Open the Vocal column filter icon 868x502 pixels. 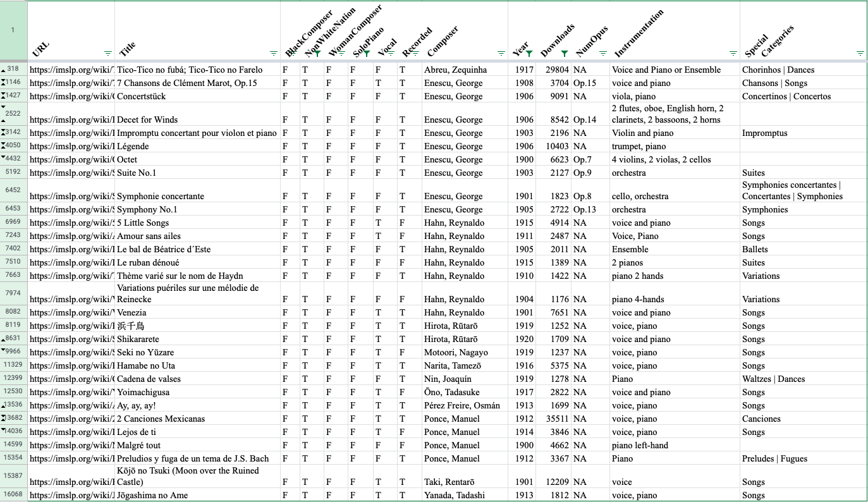pyautogui.click(x=391, y=54)
